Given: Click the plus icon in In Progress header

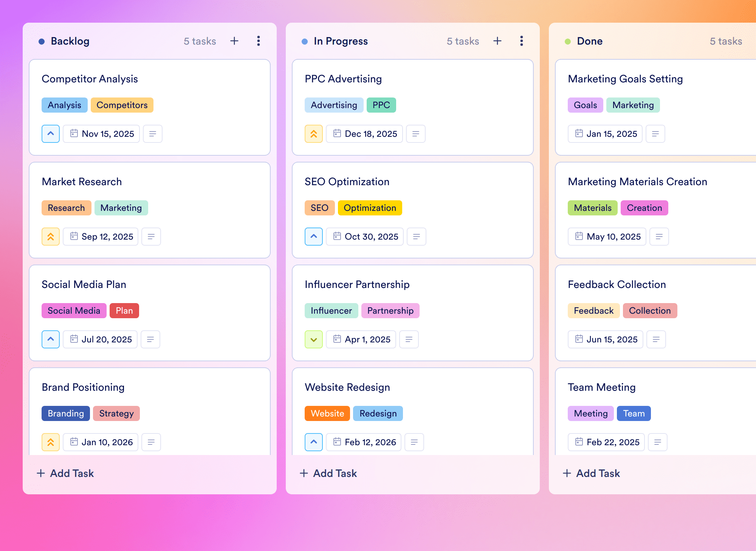Looking at the screenshot, I should tap(497, 41).
